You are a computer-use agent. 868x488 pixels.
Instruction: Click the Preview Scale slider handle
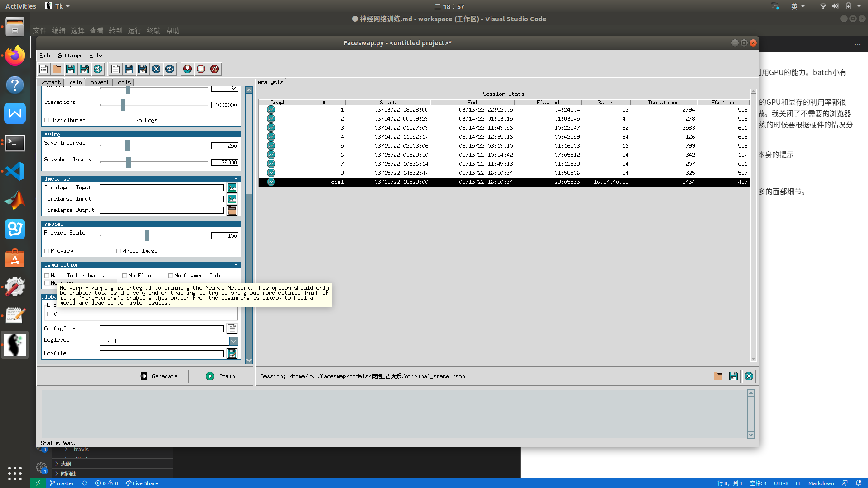[146, 235]
